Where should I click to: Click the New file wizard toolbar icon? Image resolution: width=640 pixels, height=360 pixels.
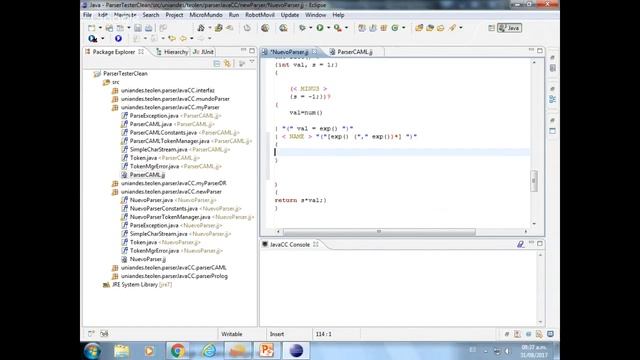point(92,28)
